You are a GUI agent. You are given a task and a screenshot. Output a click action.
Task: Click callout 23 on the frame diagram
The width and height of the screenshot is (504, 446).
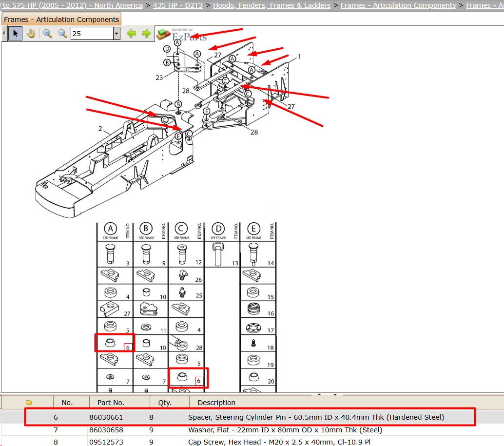159,78
